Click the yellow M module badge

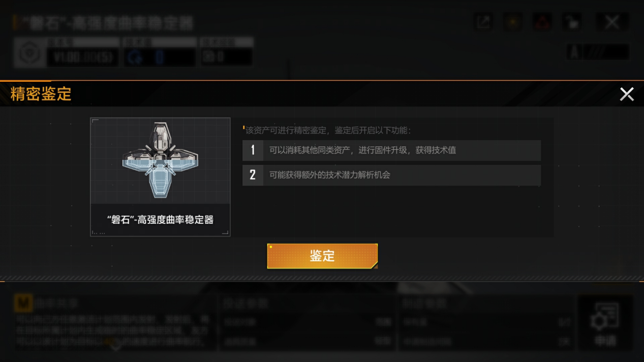(23, 304)
